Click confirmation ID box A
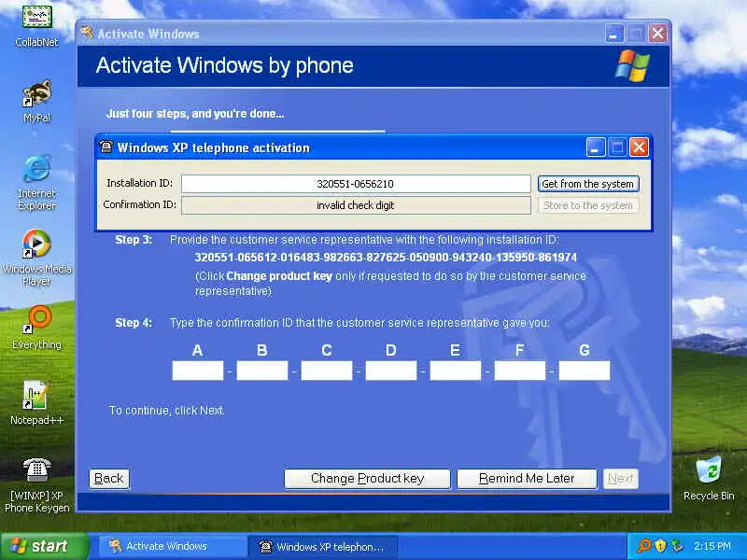The image size is (747, 560). point(197,370)
